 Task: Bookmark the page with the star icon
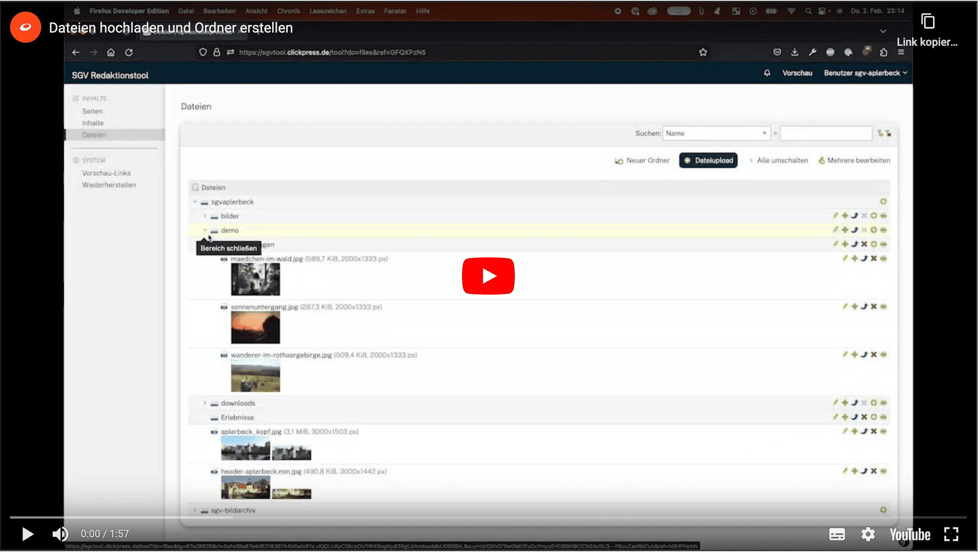click(x=703, y=52)
